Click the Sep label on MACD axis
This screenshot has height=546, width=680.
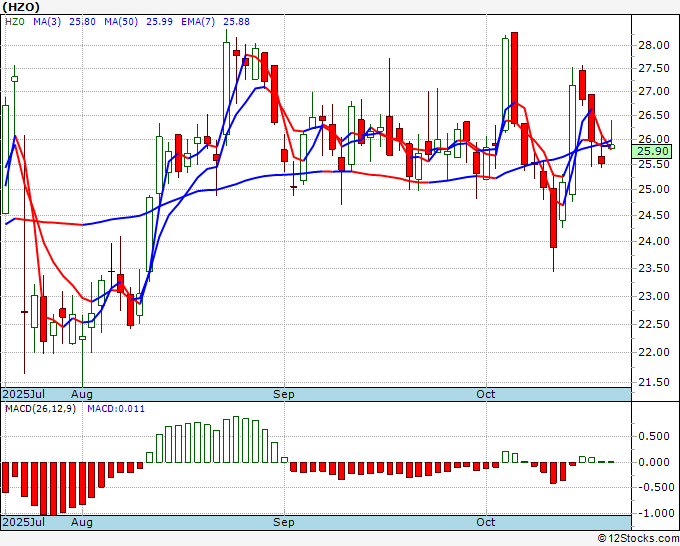284,522
